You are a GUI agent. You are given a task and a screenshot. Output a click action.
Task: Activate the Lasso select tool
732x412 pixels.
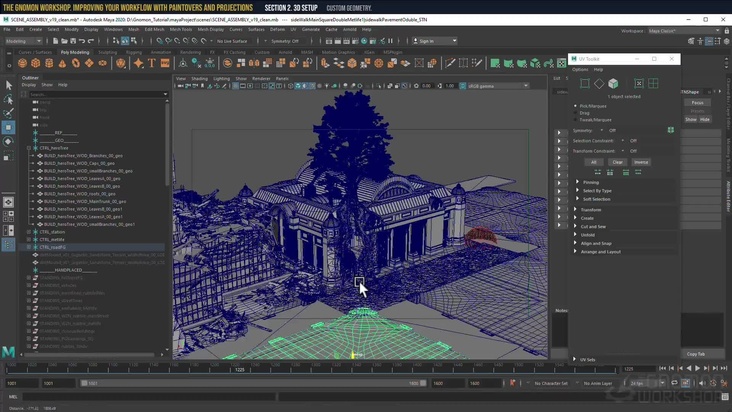(x=8, y=99)
